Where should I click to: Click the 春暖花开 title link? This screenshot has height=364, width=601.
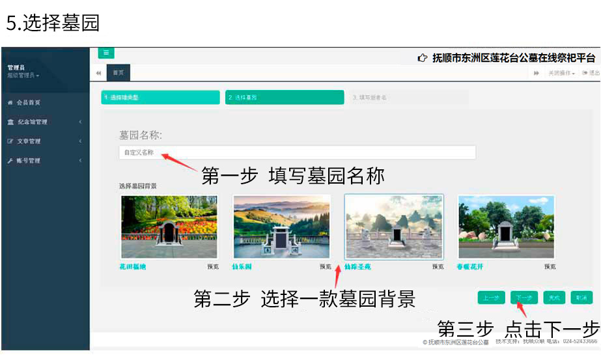point(470,267)
